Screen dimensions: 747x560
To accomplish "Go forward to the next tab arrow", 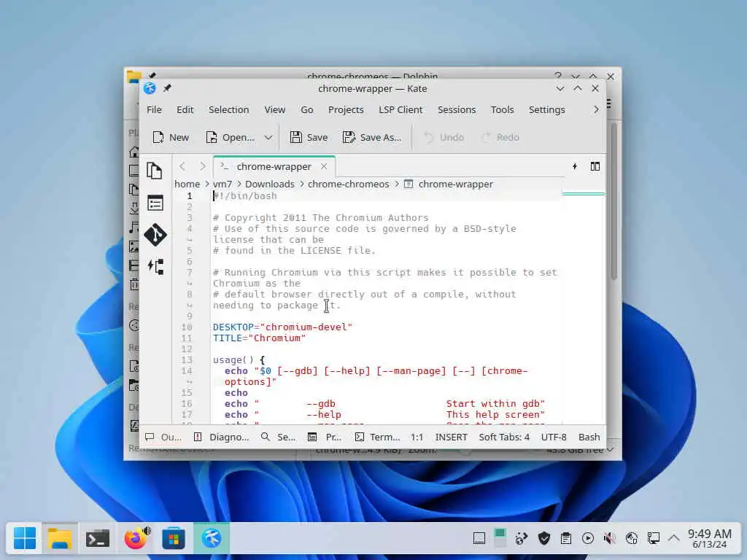I will [203, 166].
